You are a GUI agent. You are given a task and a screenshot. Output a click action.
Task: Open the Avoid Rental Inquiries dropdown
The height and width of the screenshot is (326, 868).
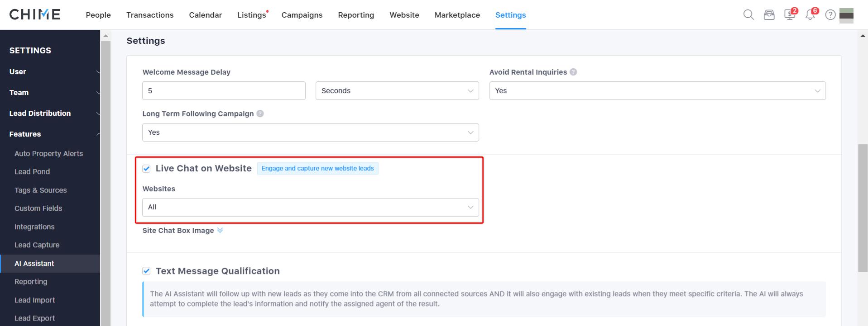tap(657, 91)
